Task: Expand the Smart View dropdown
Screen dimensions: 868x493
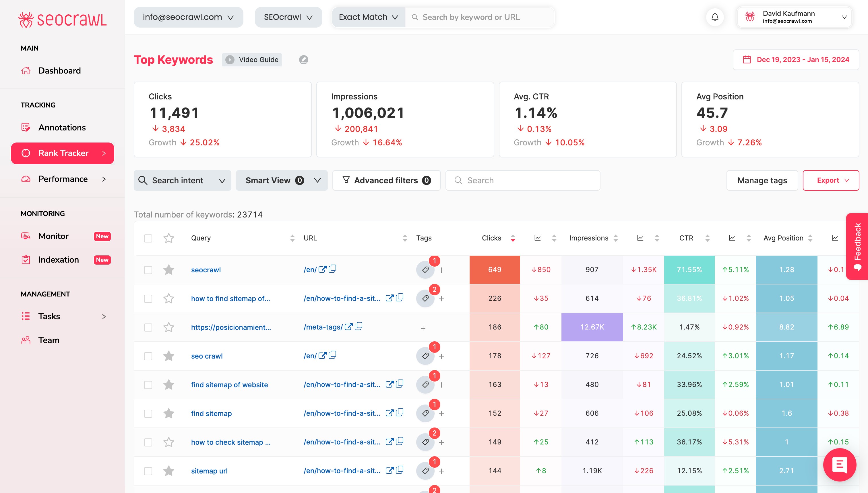Action: (x=282, y=180)
